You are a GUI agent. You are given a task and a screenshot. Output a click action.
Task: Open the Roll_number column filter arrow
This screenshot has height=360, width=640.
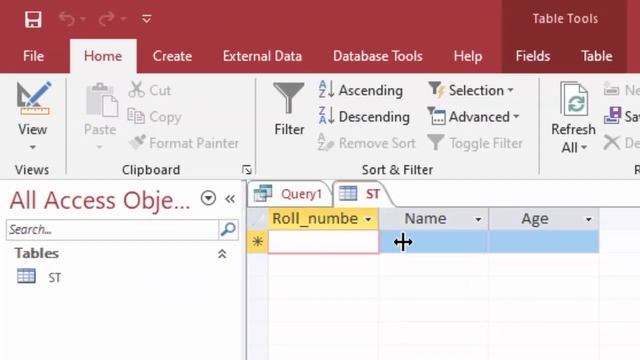point(368,220)
